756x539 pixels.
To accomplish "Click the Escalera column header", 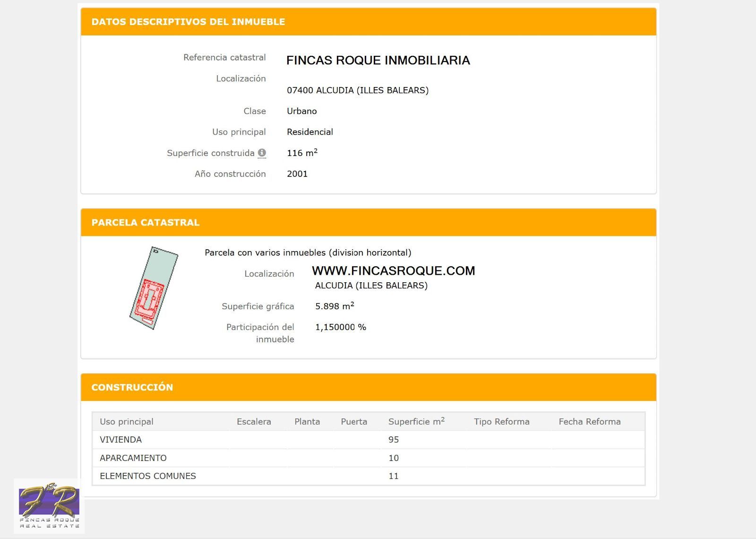I will pyautogui.click(x=254, y=422).
